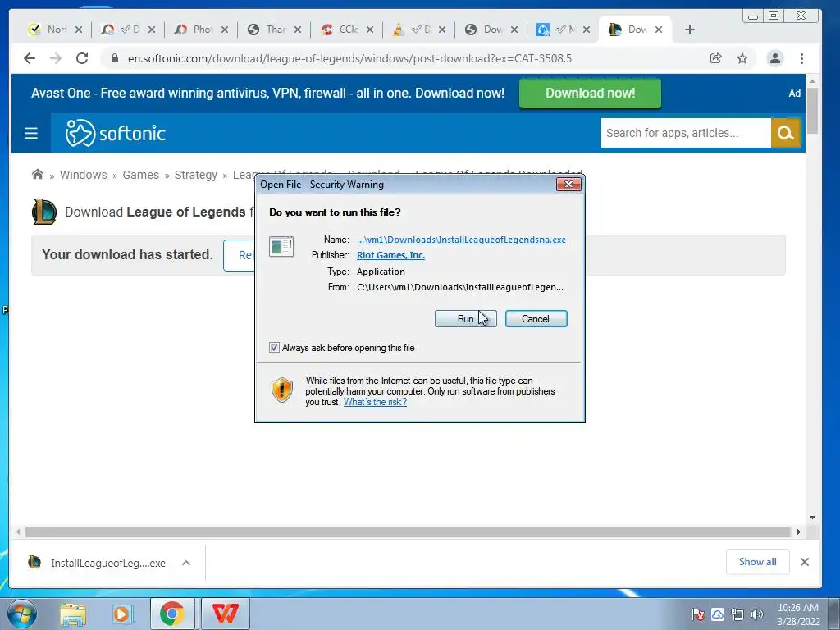Screen dimensions: 840x630
Task: Open Chrome profile avatar
Action: (x=774, y=58)
